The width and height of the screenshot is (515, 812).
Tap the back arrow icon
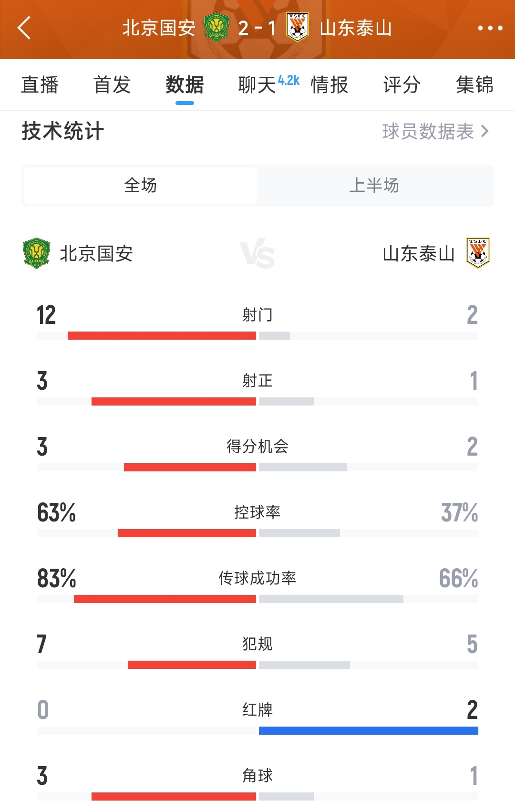[24, 28]
